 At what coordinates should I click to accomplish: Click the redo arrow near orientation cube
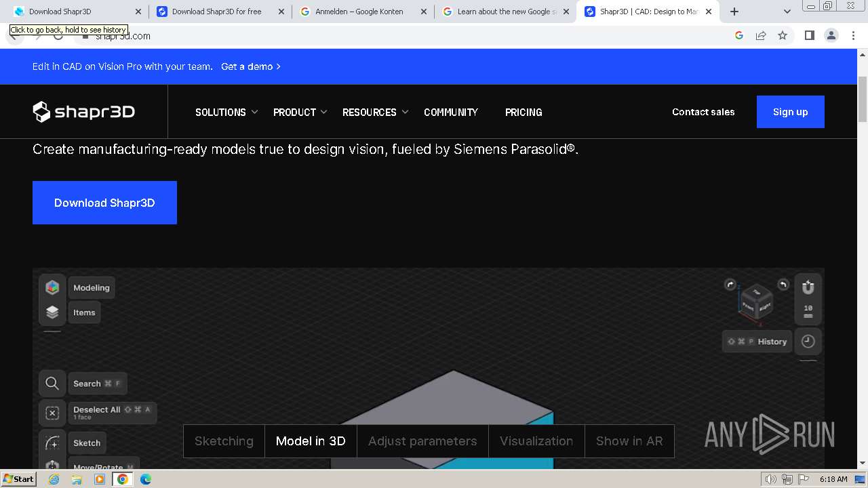(x=730, y=285)
